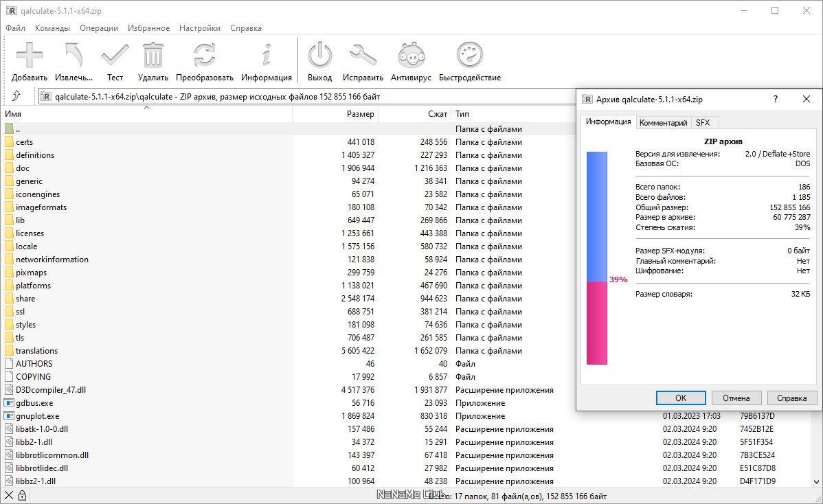This screenshot has height=504, width=823.
Task: Click the gnuplot.exe application icon
Action: (x=9, y=416)
